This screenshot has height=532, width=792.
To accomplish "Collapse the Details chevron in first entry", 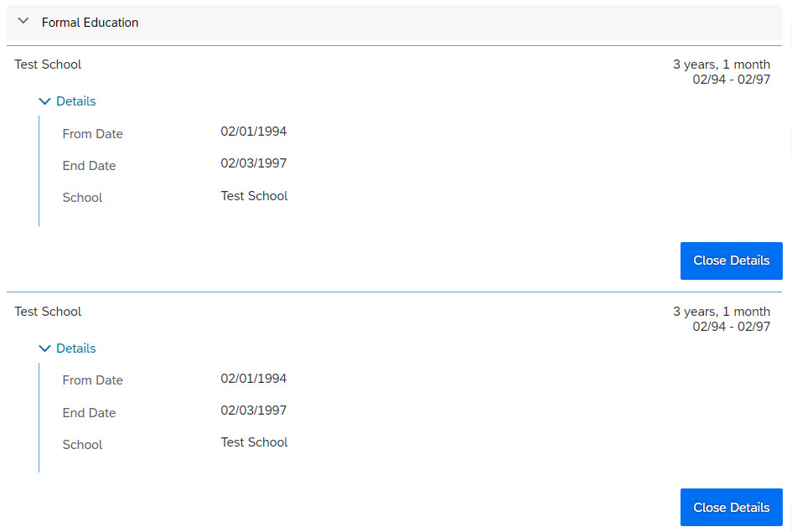I will 44,101.
